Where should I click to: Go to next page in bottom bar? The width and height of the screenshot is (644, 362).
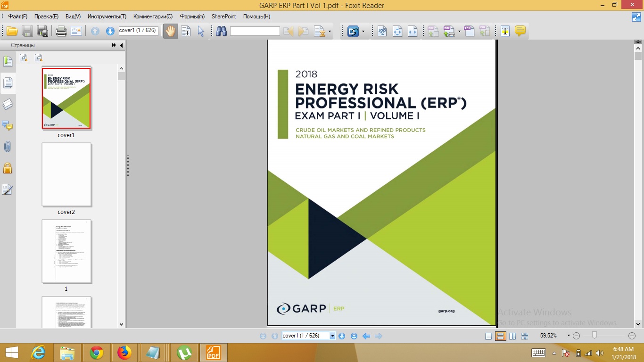point(342,336)
